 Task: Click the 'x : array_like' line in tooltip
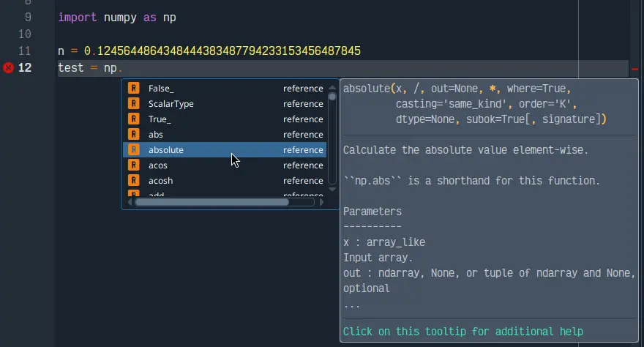click(384, 242)
